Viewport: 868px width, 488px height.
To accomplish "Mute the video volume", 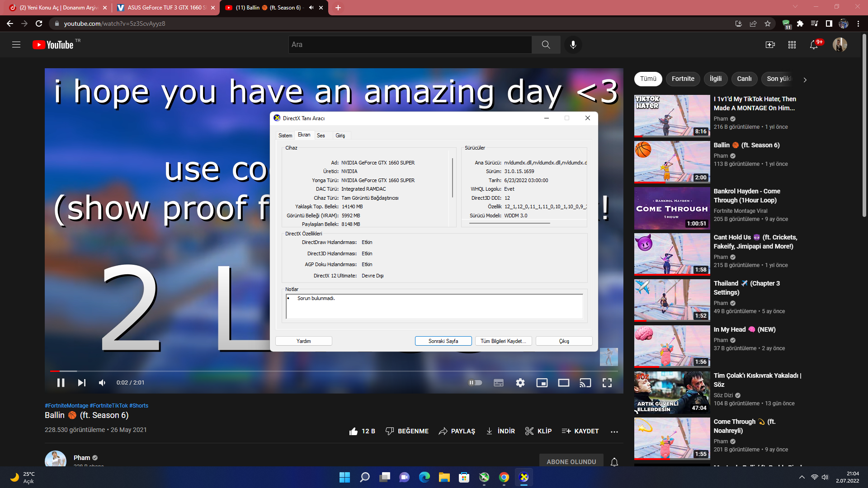I will (102, 383).
